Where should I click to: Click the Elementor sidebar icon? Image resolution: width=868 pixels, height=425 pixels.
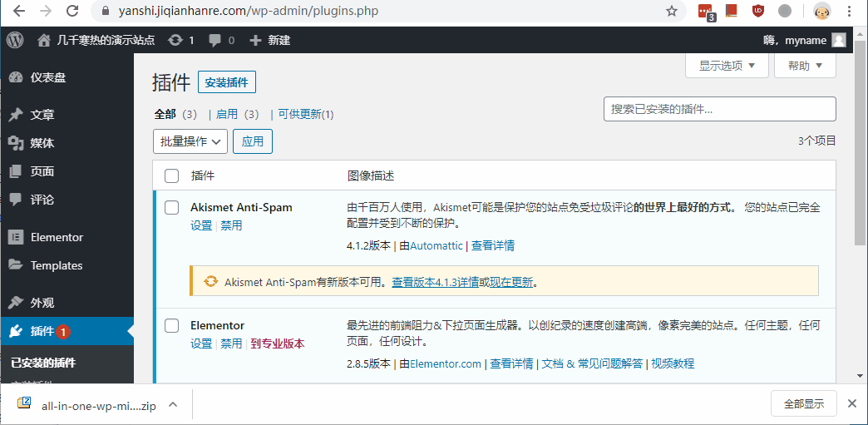click(x=16, y=237)
